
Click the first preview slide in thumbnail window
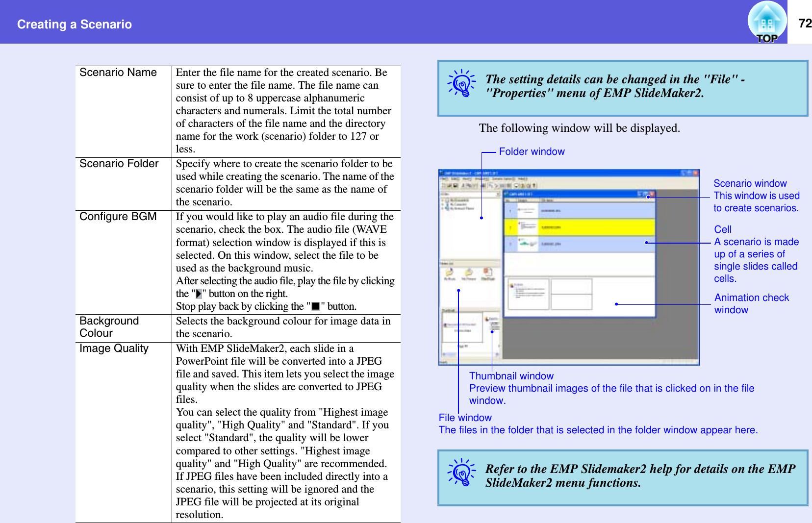(462, 327)
